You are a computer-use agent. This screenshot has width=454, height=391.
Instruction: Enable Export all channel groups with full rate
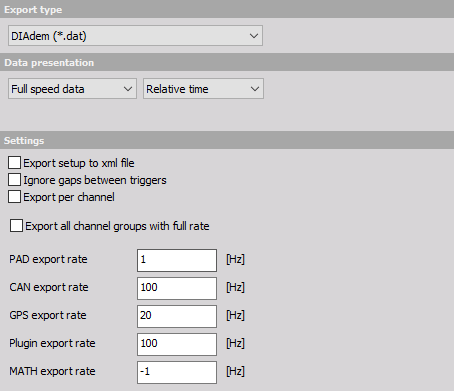click(x=16, y=226)
